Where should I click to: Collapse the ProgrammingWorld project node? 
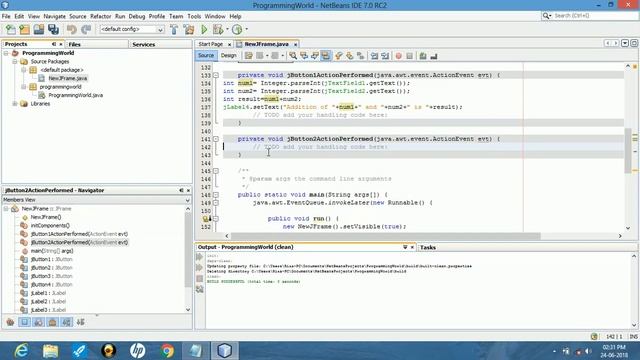click(6, 53)
